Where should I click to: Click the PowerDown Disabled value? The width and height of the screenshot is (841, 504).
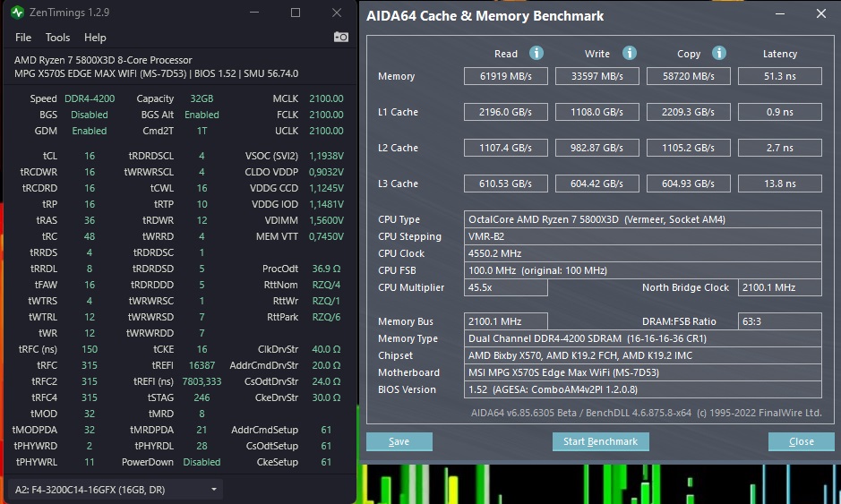[202, 462]
